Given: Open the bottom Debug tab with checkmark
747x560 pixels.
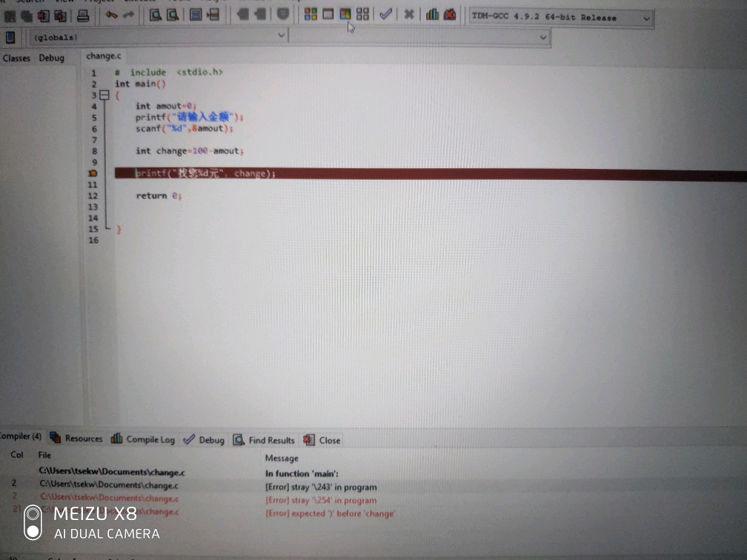Looking at the screenshot, I should click(x=204, y=439).
